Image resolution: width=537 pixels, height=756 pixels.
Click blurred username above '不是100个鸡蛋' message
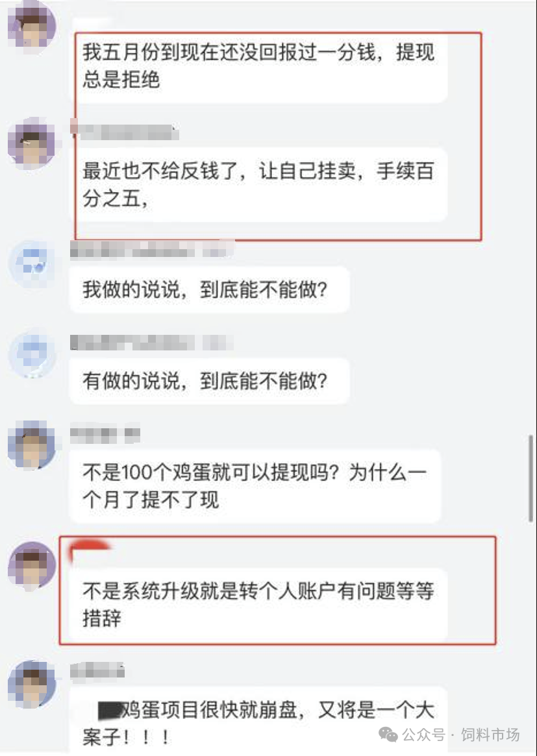pos(105,435)
